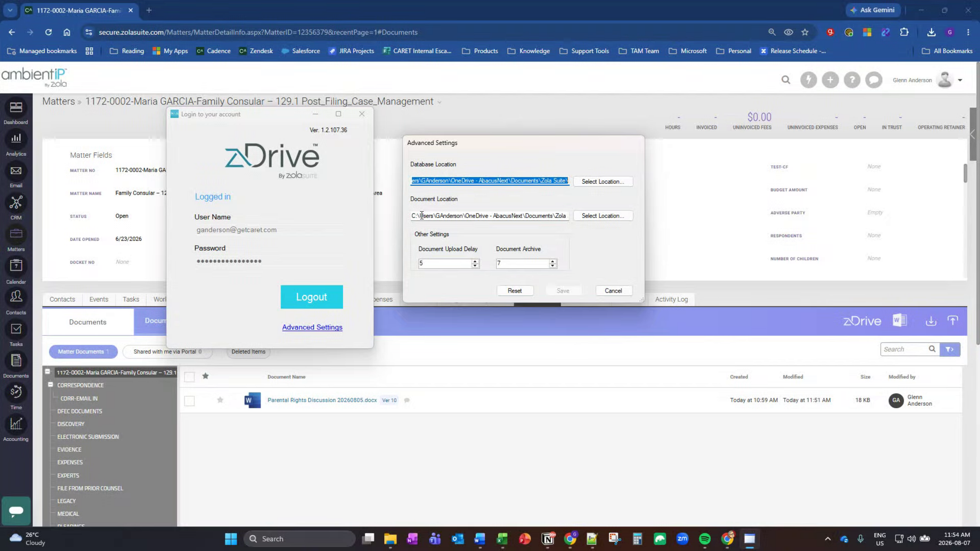
Task: Open the Dashboard sidebar icon
Action: coord(16,108)
